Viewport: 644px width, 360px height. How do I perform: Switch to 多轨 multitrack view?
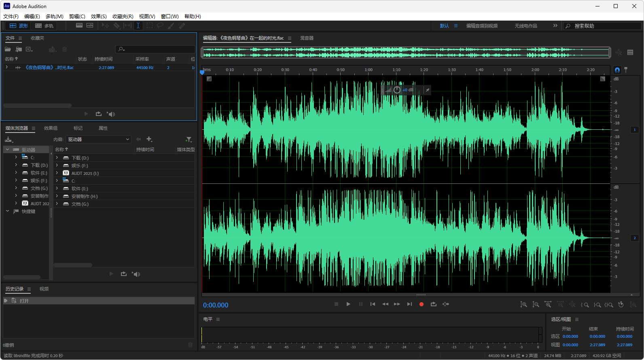click(44, 25)
